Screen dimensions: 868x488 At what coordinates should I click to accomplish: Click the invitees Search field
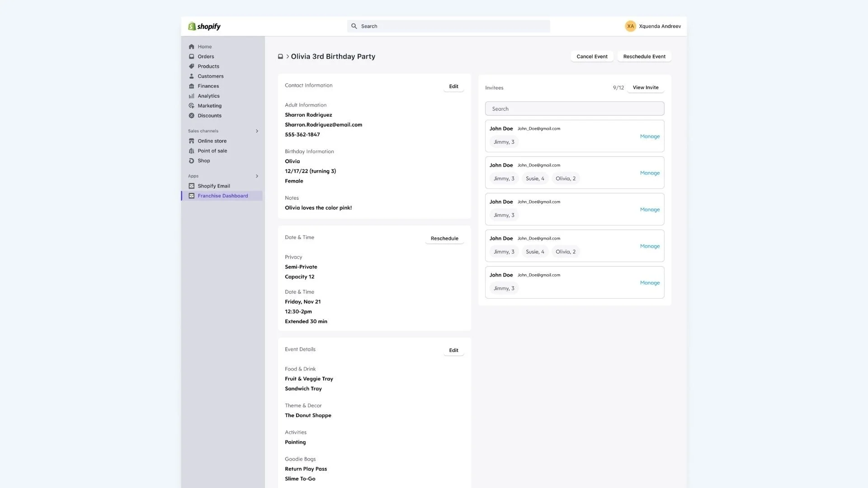(x=574, y=109)
